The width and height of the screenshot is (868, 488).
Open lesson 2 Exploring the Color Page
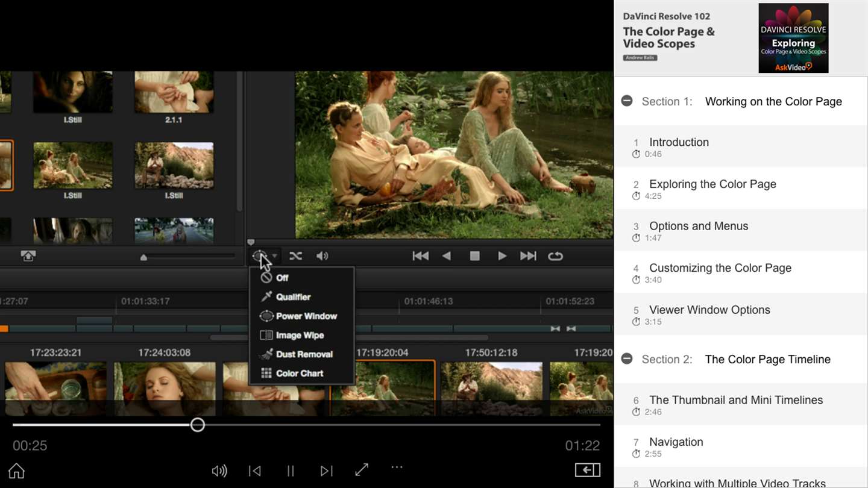(712, 184)
